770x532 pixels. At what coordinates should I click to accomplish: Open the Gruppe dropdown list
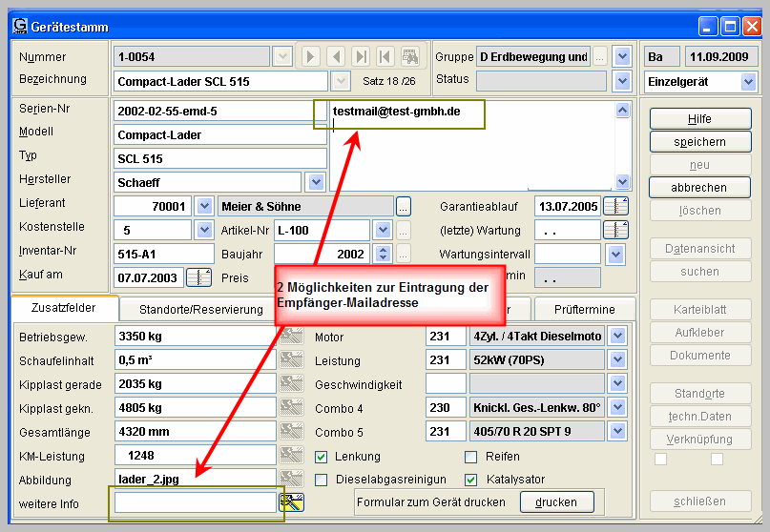tap(622, 56)
